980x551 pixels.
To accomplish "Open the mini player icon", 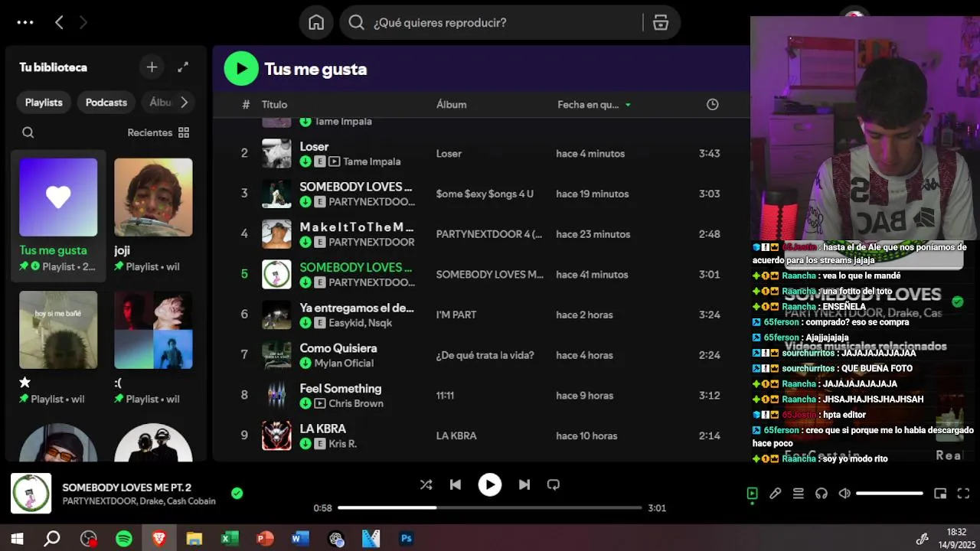I will click(940, 494).
